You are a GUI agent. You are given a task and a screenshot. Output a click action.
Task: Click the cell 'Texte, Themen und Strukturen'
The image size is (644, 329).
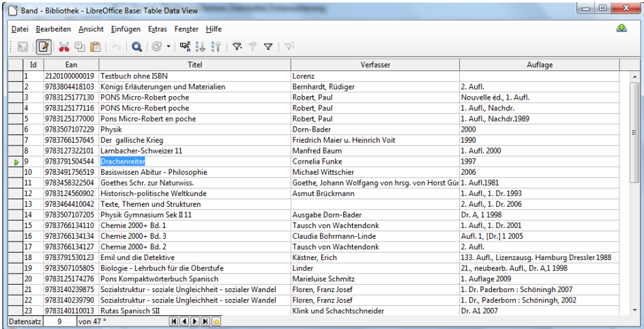point(195,204)
